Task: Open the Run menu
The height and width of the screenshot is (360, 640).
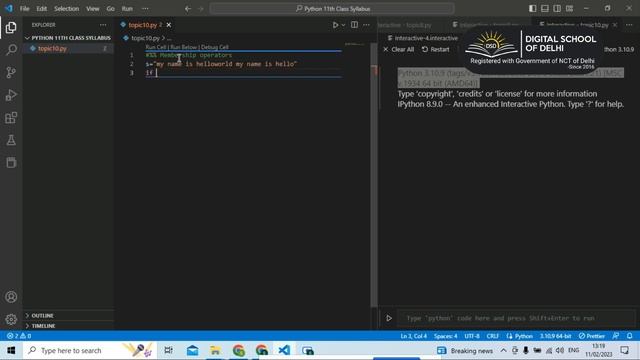Action: (127, 9)
